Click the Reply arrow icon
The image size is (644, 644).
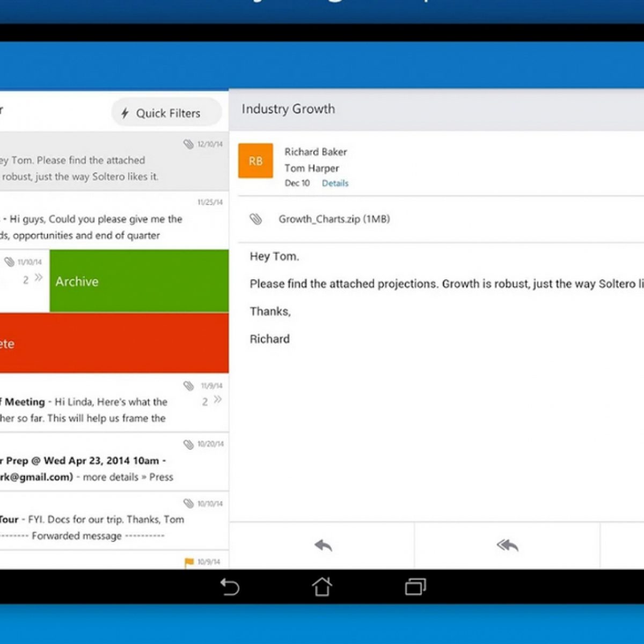point(323,545)
